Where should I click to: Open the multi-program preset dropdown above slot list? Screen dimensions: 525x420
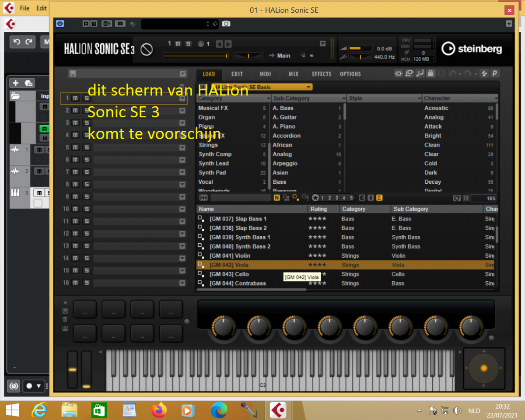pos(182,74)
